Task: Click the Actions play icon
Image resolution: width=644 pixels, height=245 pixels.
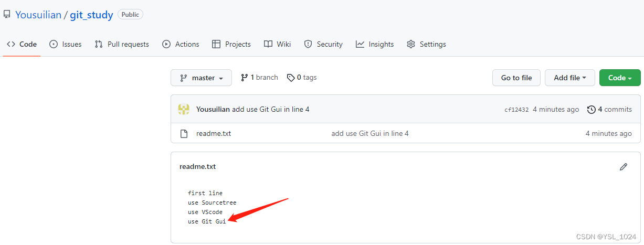Action: click(166, 44)
